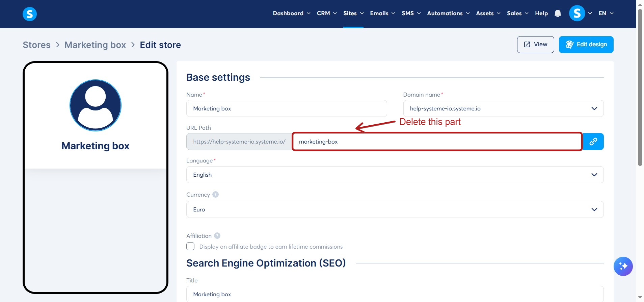Click the View button
This screenshot has height=302, width=644.
click(535, 45)
